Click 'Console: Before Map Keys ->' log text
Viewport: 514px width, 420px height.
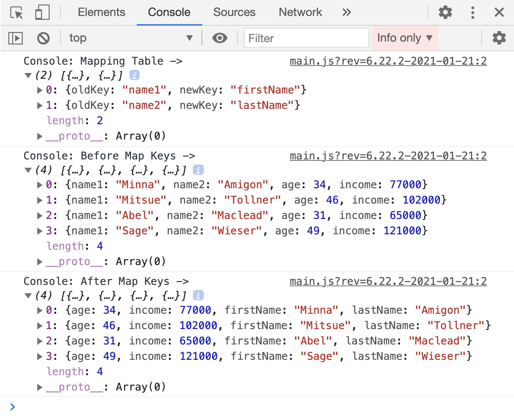click(109, 156)
